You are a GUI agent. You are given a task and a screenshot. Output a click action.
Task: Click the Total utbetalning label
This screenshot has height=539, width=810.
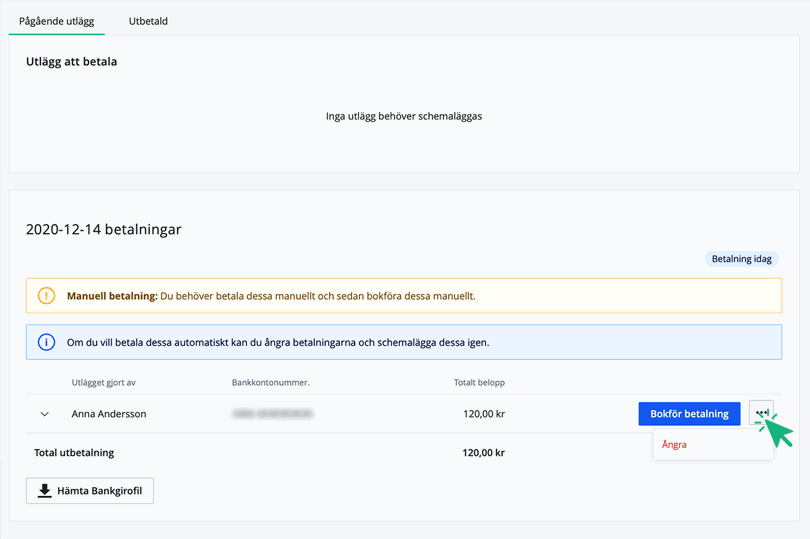coord(74,453)
